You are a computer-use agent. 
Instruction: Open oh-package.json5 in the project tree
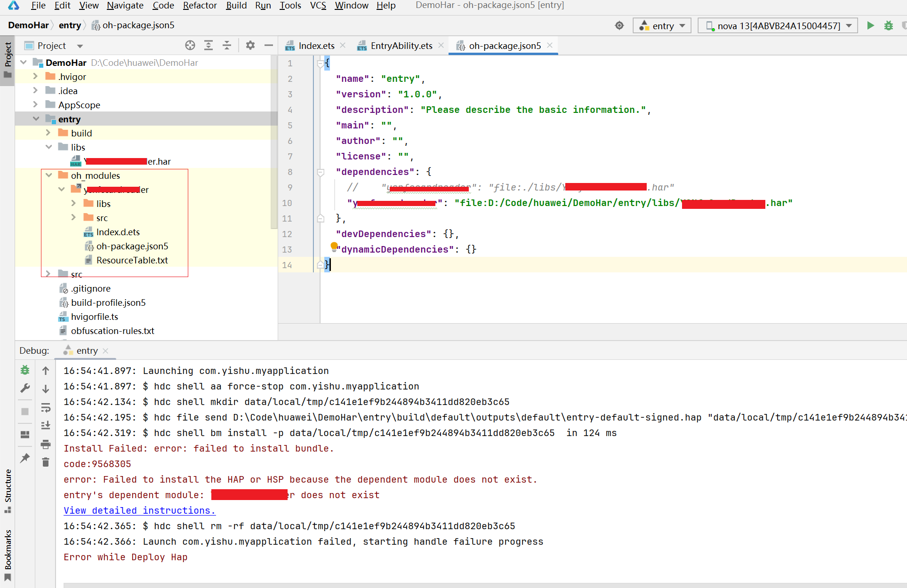tap(132, 246)
